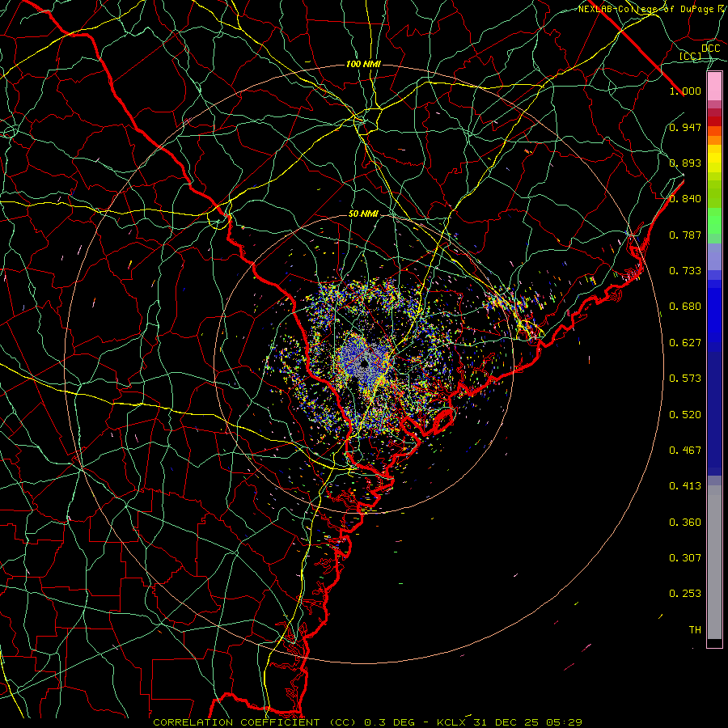Click the 0.307 legend value
The width and height of the screenshot is (728, 728).
[685, 558]
